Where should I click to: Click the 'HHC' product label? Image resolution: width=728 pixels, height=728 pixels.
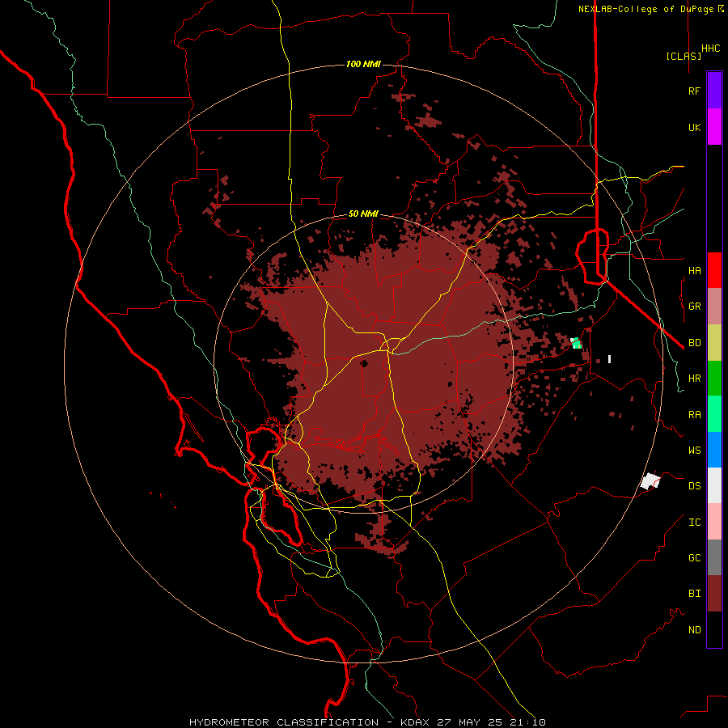710,49
